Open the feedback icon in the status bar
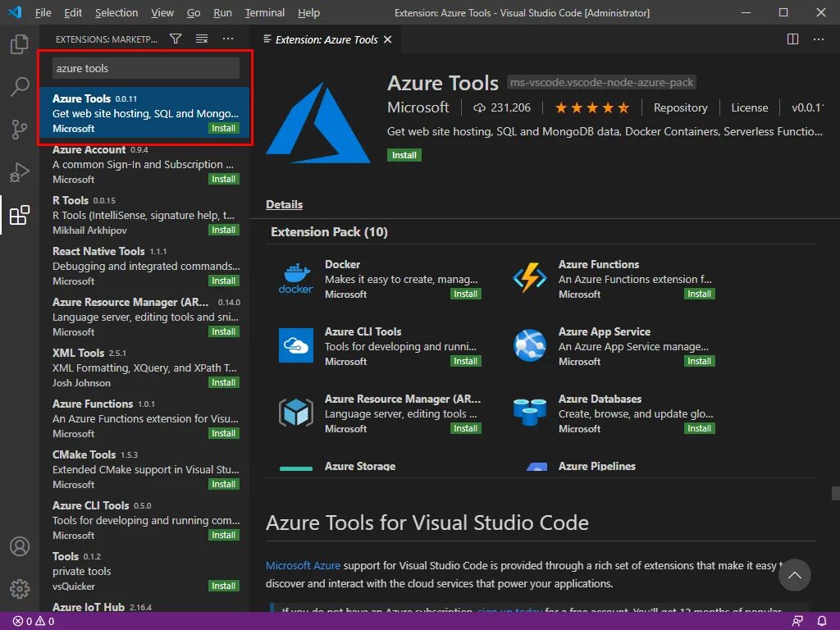The width and height of the screenshot is (840, 630). [797, 622]
